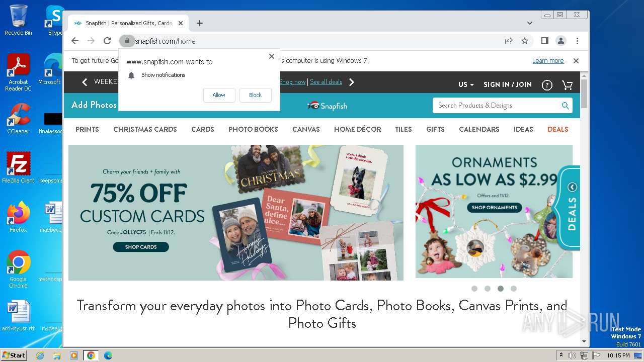
Task: Select Firefox desktop icon
Action: click(x=18, y=217)
